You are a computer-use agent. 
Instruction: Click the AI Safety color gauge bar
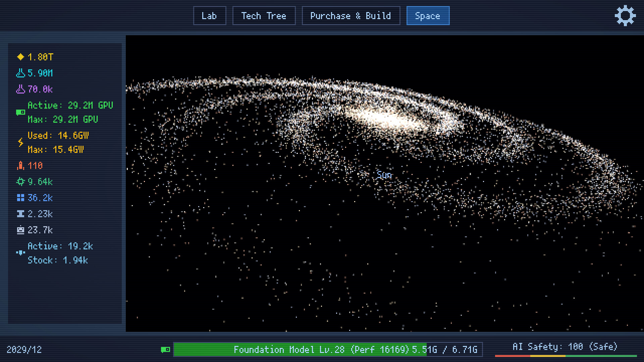pos(566,356)
